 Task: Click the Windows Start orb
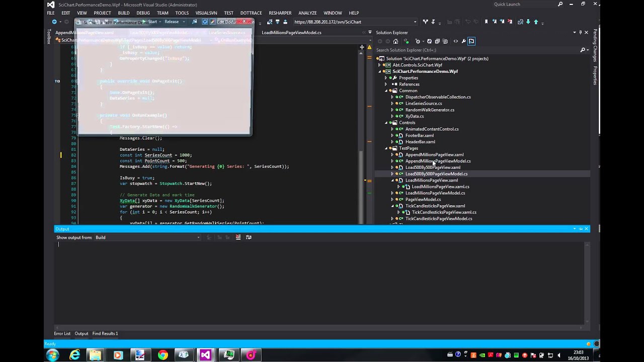[x=52, y=355]
